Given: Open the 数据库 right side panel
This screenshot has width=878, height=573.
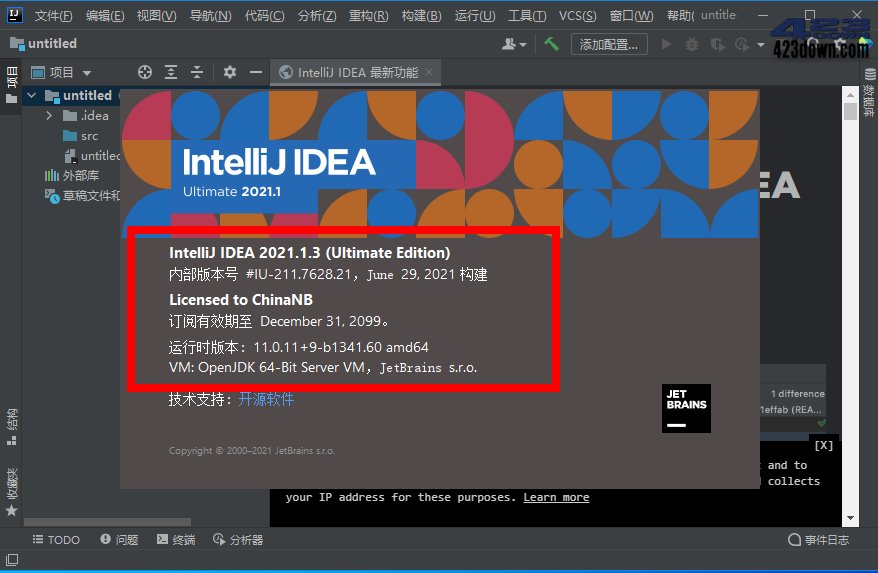Looking at the screenshot, I should [x=868, y=92].
